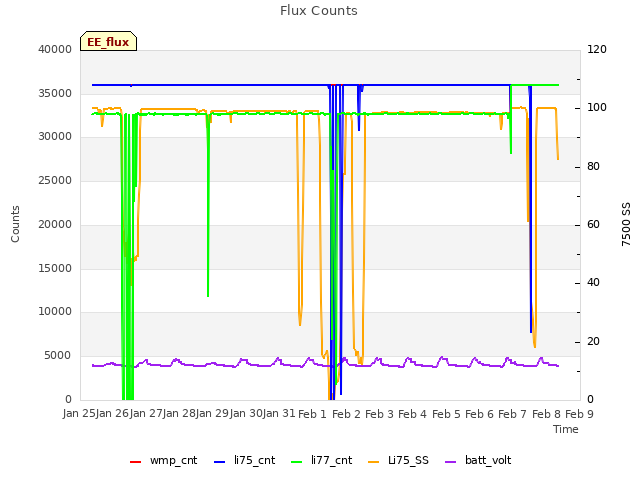Click the 7500 SS right axis title
The height and width of the screenshot is (480, 640).
tap(626, 224)
